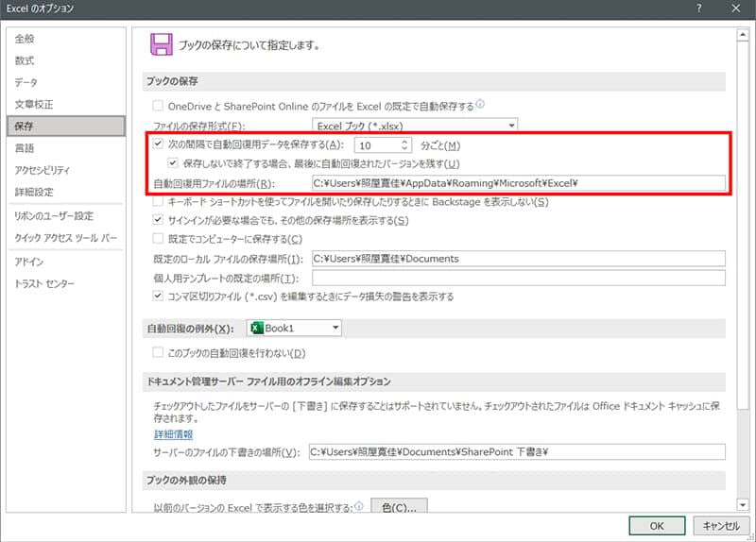Open the 詳細設定 category
Screen dimensions: 756x542
pos(34,192)
